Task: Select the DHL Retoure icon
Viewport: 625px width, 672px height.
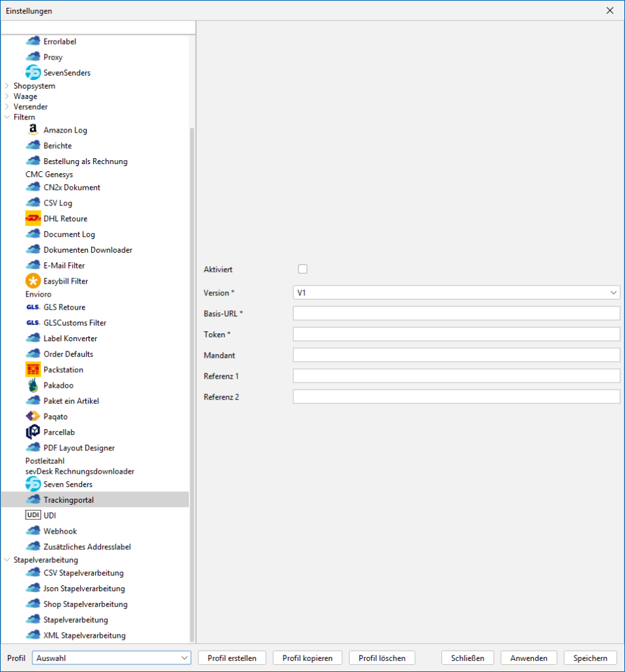Action: tap(33, 219)
